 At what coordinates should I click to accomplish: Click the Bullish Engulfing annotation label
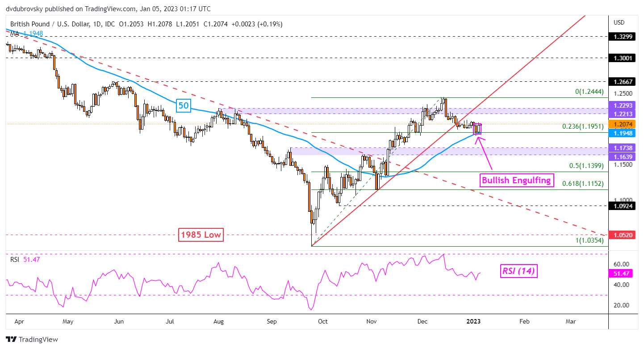point(517,181)
